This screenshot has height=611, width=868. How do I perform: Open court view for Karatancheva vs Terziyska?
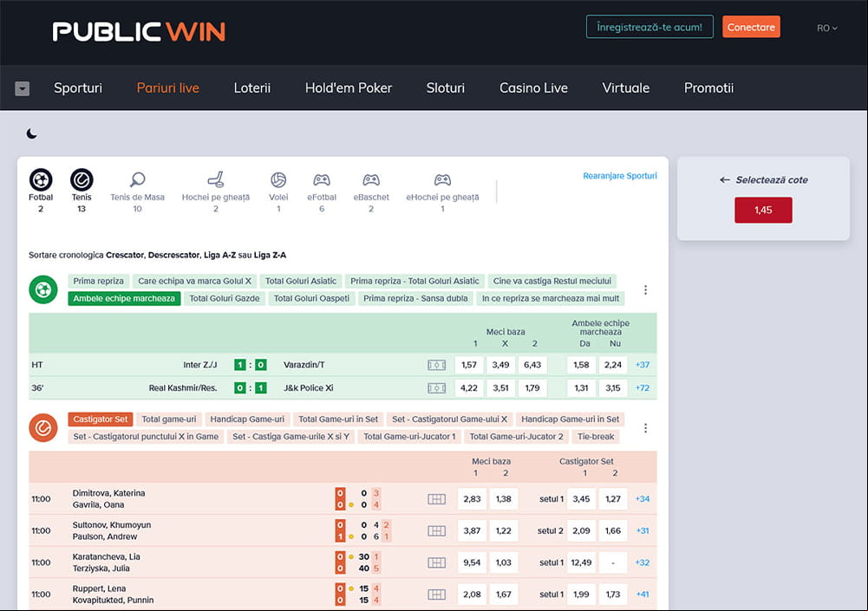coord(437,562)
